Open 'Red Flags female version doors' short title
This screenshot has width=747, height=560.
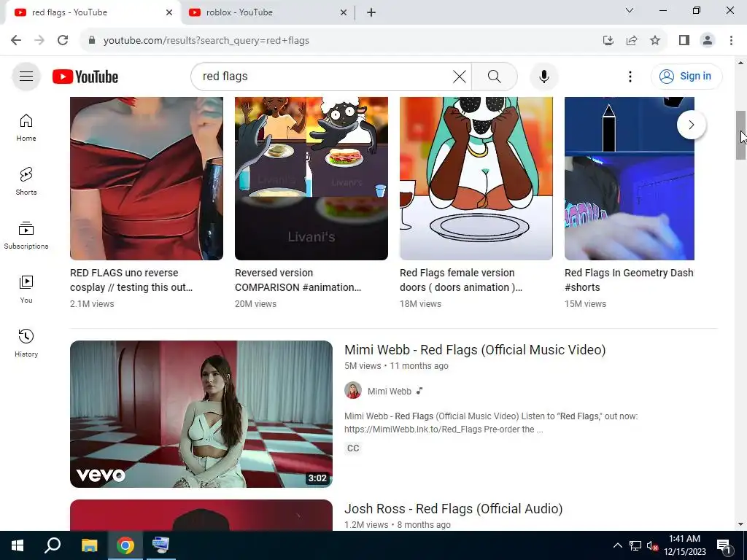tap(461, 280)
